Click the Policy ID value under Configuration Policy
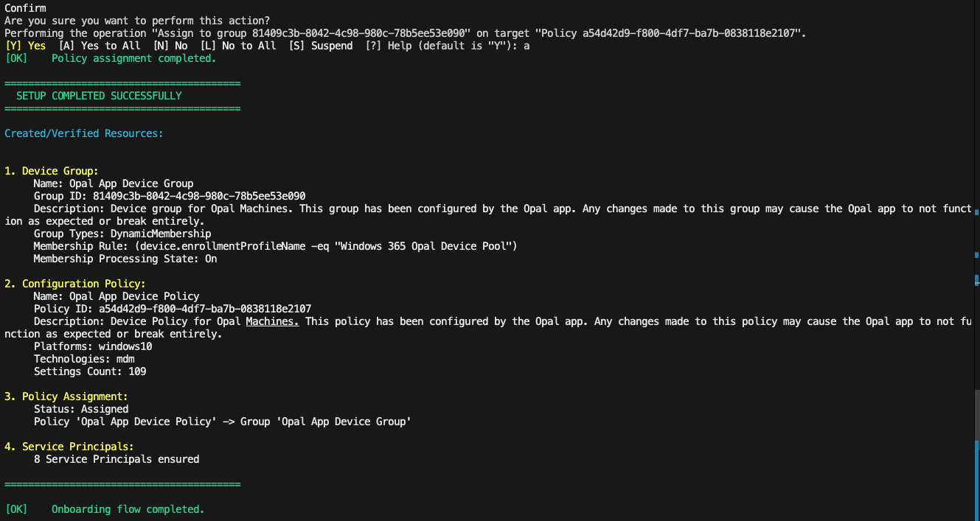 205,309
